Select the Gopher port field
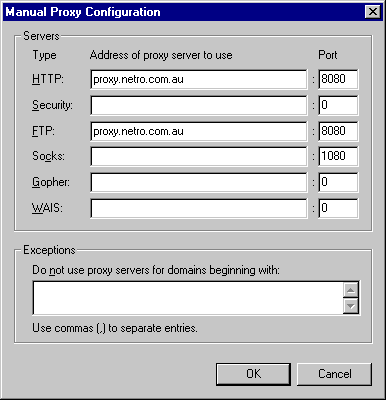This screenshot has height=400, width=386. [x=338, y=182]
